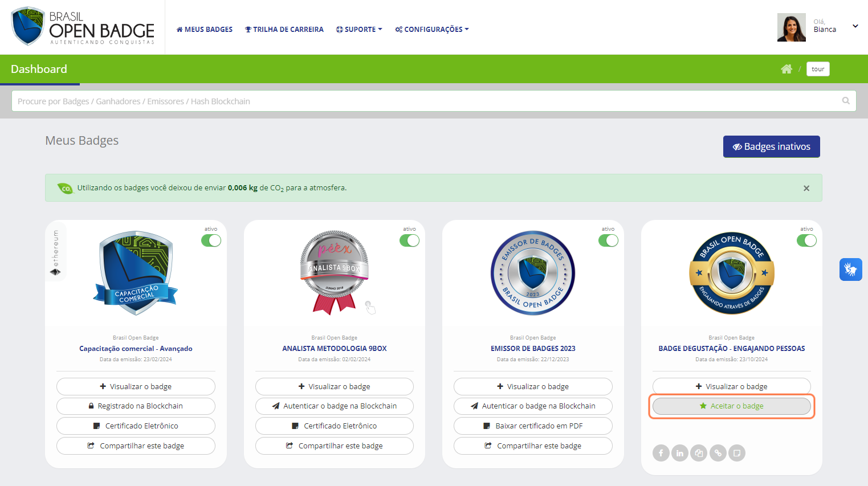The image size is (868, 486).
Task: Toggle ativo switch on Analista Metodologia 9BOX
Action: tap(409, 240)
